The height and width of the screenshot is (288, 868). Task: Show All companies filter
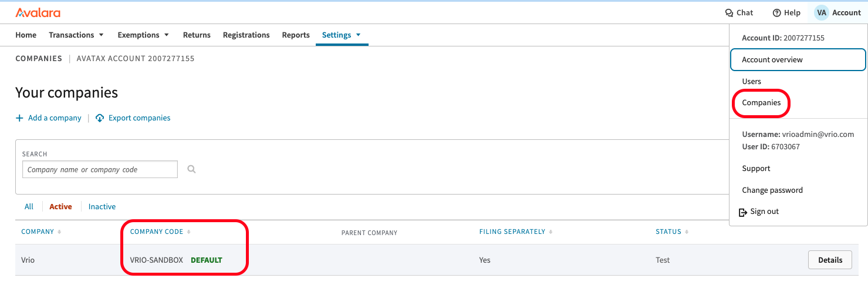(x=29, y=206)
